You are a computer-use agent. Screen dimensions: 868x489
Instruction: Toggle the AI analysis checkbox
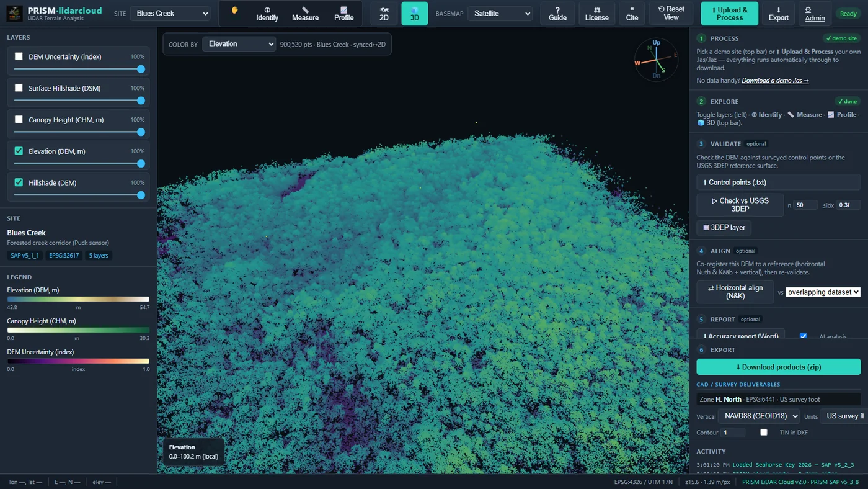coord(804,336)
